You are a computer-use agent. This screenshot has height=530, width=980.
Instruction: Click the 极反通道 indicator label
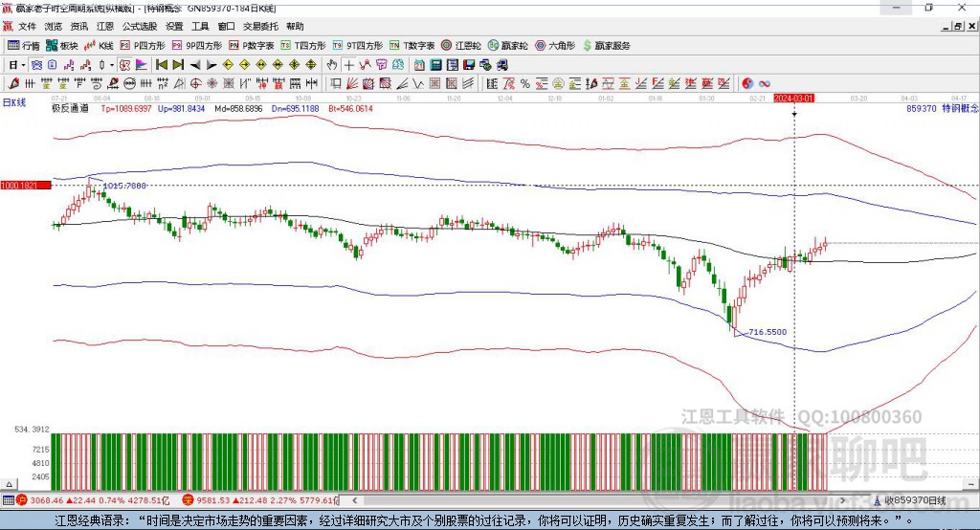(x=70, y=109)
